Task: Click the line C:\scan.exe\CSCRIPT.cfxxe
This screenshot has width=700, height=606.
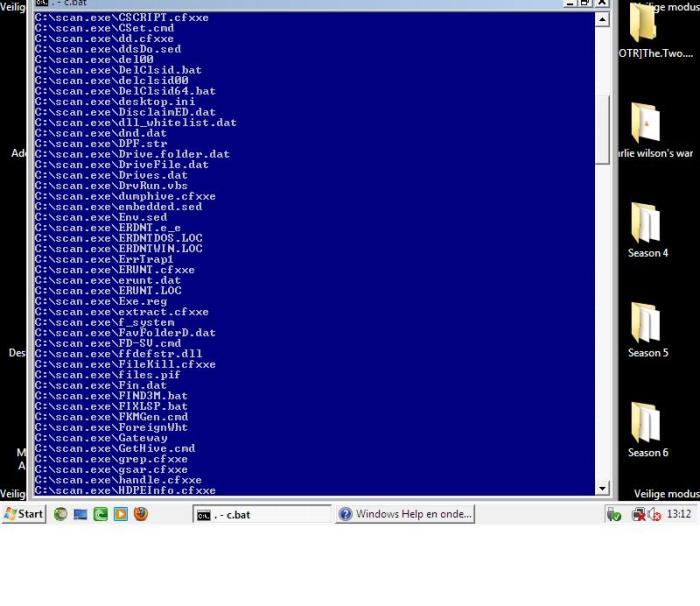Action: click(122, 17)
